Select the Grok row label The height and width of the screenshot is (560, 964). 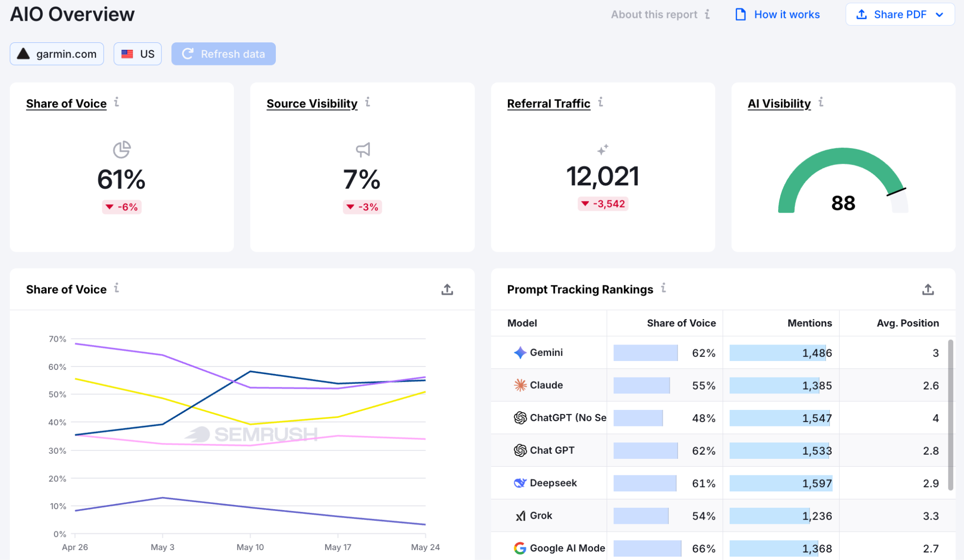[541, 515]
